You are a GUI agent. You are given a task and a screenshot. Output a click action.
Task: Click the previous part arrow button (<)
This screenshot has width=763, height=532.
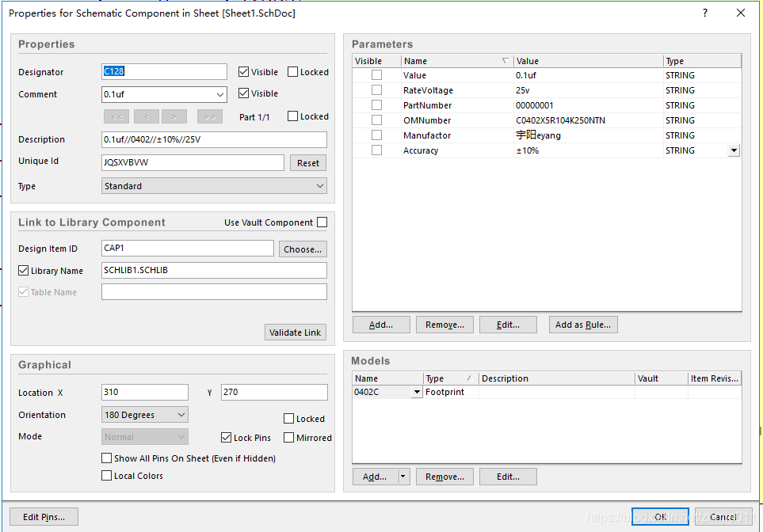146,116
